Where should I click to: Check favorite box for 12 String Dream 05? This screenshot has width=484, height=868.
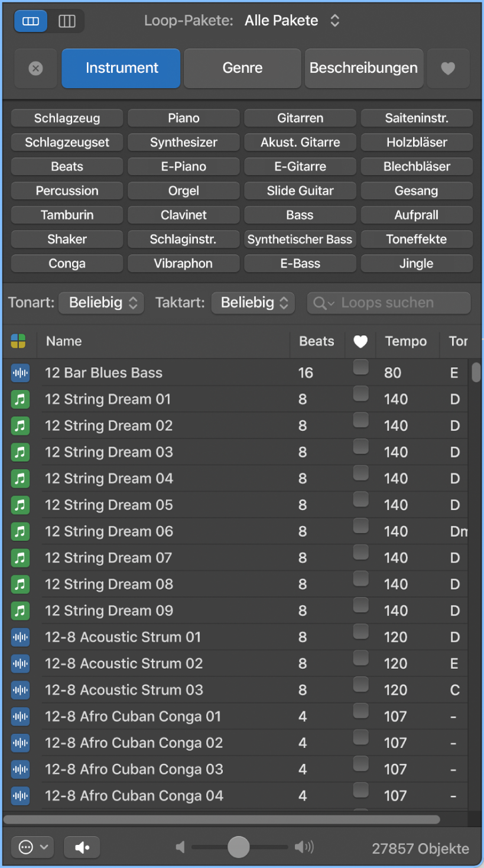tap(360, 500)
